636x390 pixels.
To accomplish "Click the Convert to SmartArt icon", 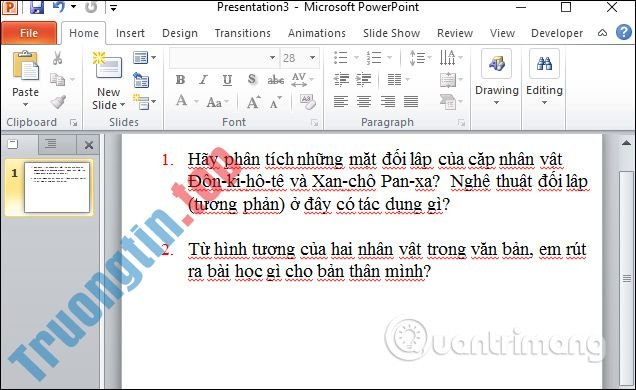I will coord(448,102).
